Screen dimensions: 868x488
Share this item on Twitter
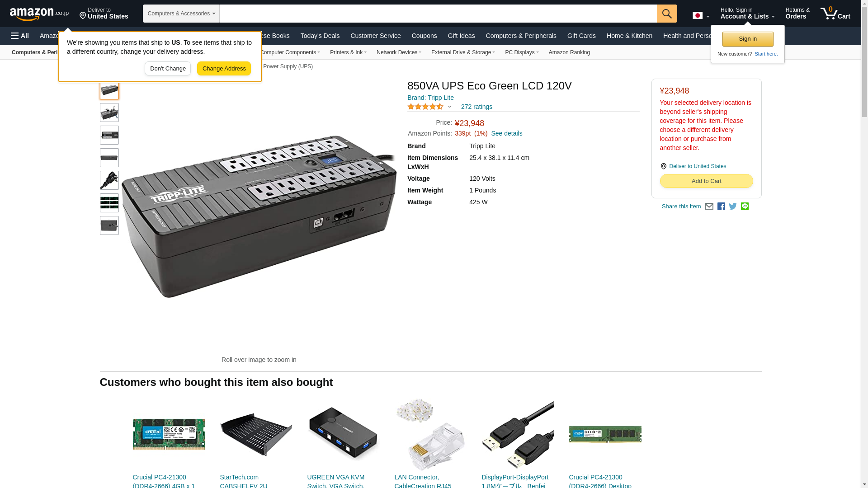click(x=733, y=206)
